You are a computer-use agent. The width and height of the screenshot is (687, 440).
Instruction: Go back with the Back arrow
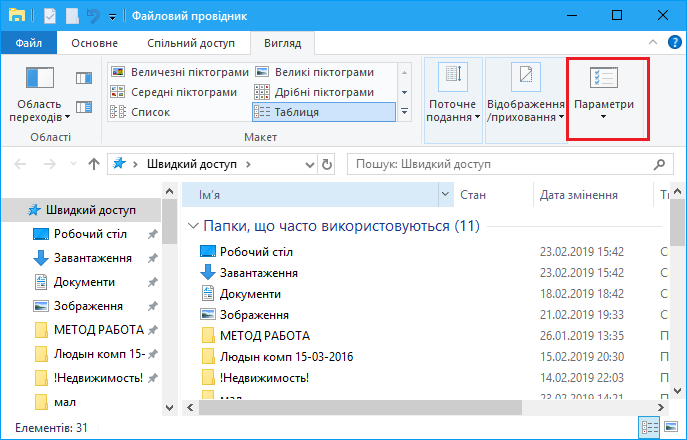click(20, 164)
